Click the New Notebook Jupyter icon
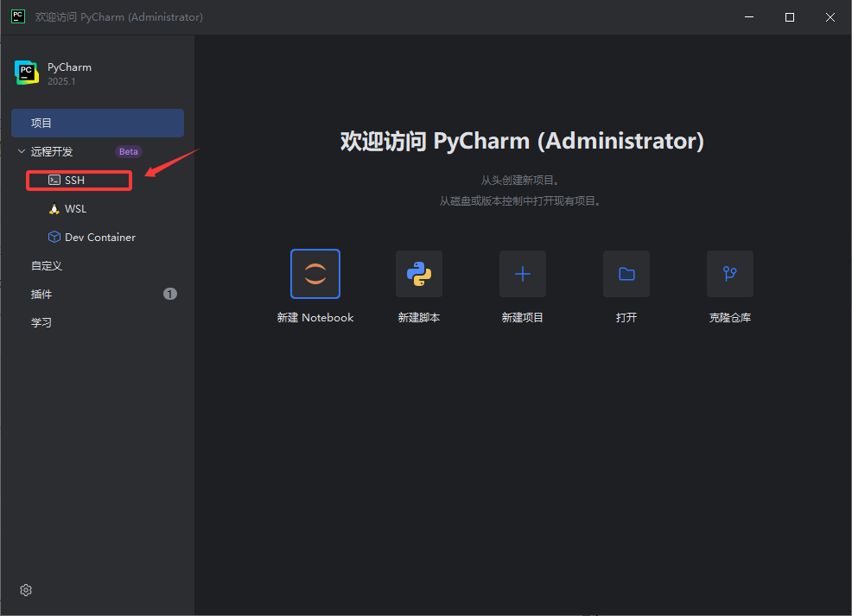Screen dimensions: 852x616 click(x=315, y=274)
